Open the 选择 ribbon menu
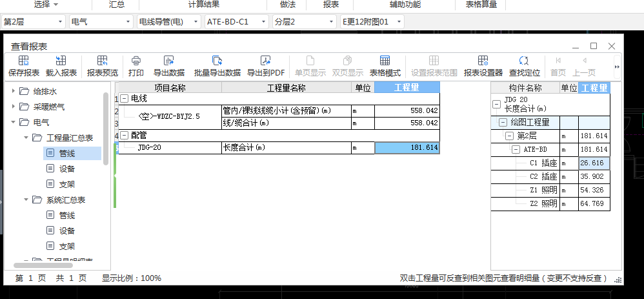 click(x=46, y=5)
